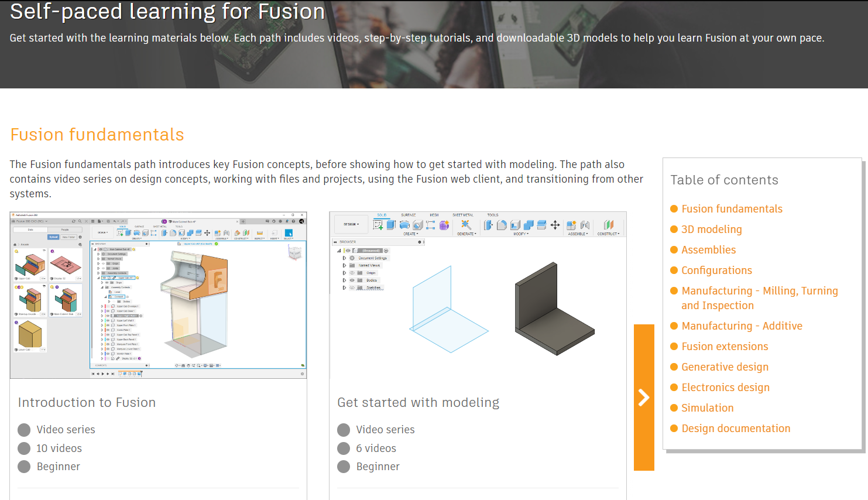Image resolution: width=868 pixels, height=500 pixels.
Task: Click the Table of contents heading
Action: (x=725, y=180)
